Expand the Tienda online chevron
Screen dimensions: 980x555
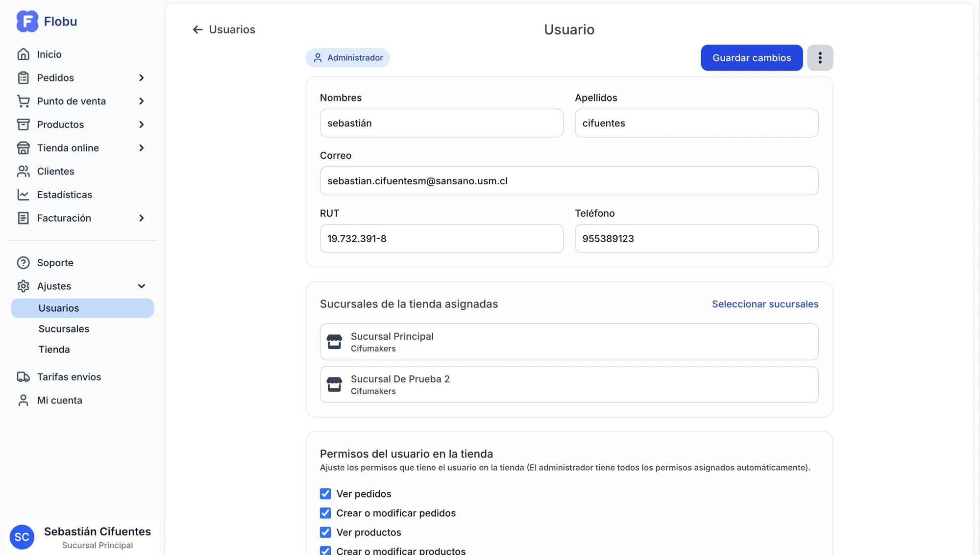(141, 148)
